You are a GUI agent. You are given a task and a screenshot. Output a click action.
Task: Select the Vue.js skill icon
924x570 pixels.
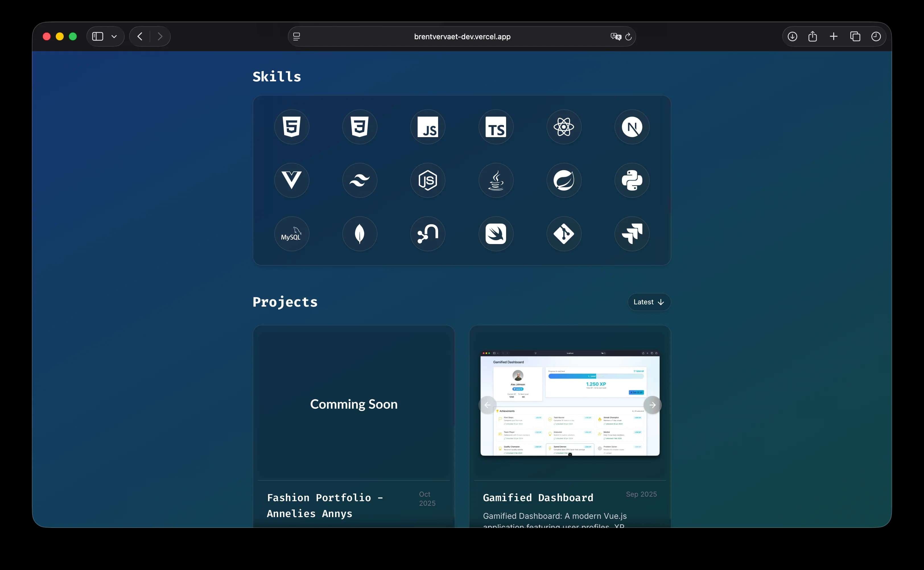tap(292, 180)
